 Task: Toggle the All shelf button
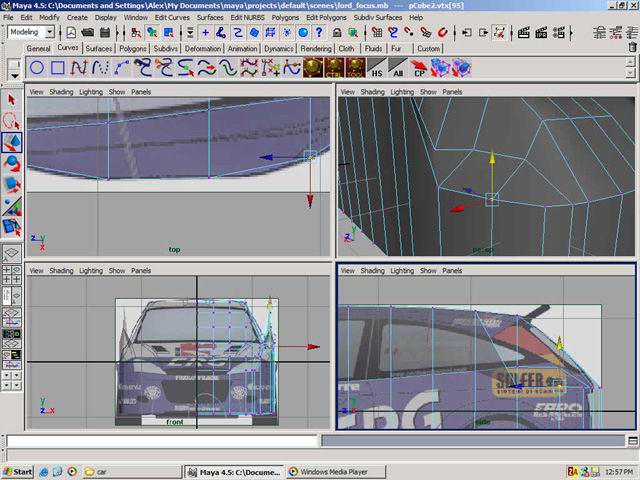tap(398, 68)
